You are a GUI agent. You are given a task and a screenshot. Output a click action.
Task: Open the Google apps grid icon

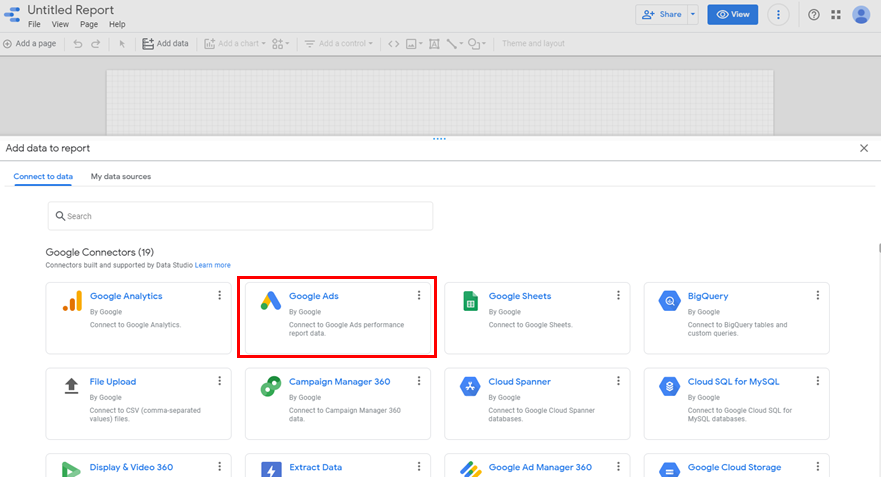click(x=836, y=15)
